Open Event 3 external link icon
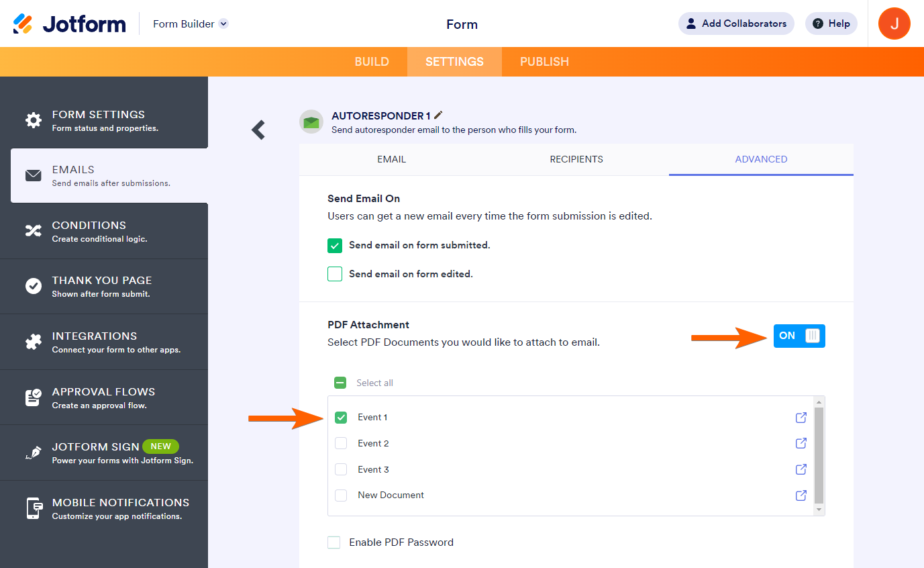924x568 pixels. click(x=801, y=469)
